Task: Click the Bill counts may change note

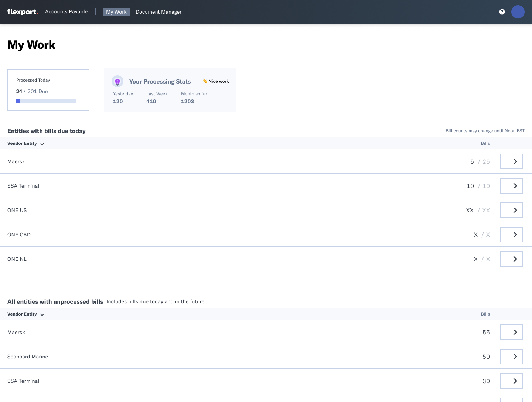Action: [485, 131]
